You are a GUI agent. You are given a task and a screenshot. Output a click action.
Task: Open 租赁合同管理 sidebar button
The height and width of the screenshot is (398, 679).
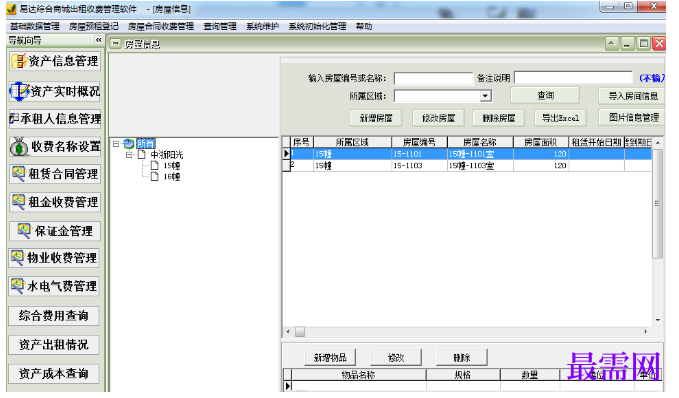click(55, 174)
